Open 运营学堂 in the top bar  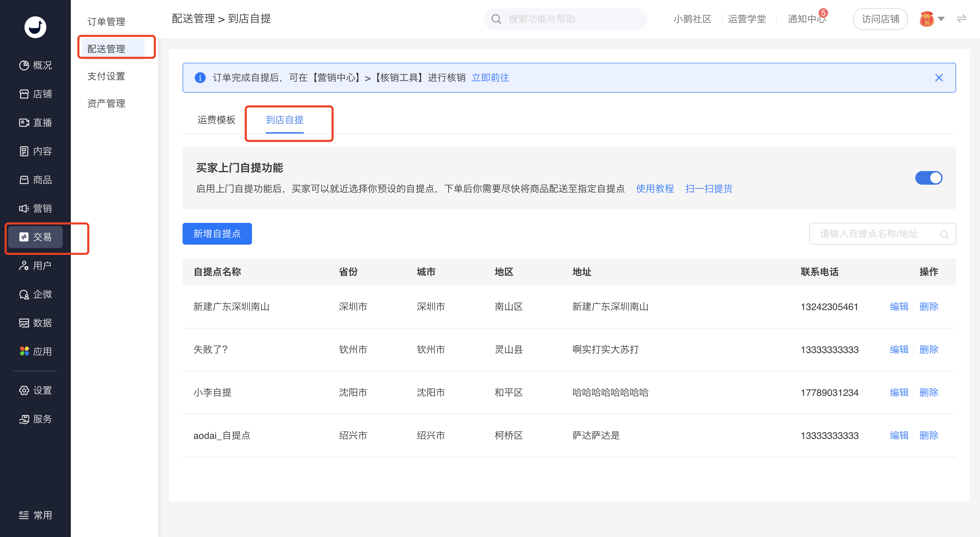(747, 19)
